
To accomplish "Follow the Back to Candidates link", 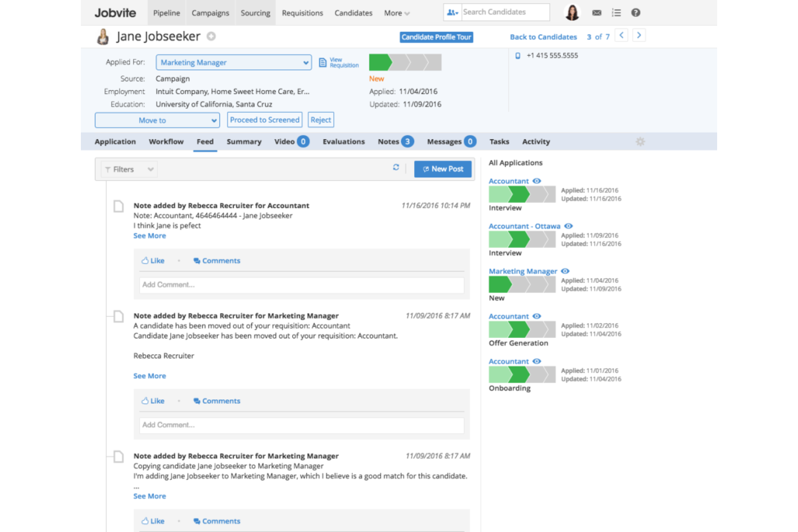I will pos(543,37).
